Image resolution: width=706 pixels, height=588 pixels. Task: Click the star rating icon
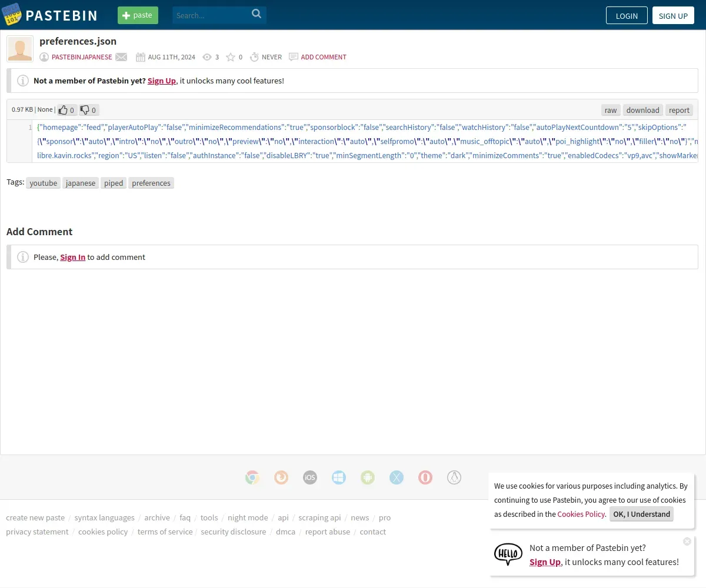pyautogui.click(x=231, y=57)
